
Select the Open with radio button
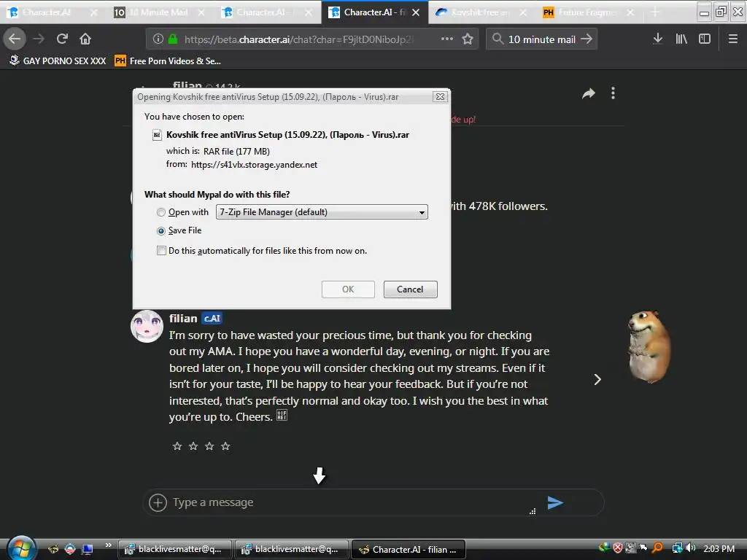point(161,212)
